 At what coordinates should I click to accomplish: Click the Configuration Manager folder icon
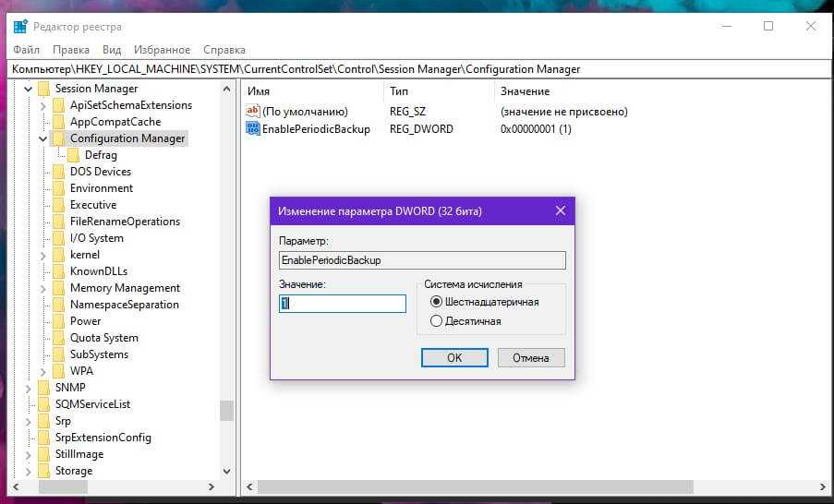(x=59, y=138)
